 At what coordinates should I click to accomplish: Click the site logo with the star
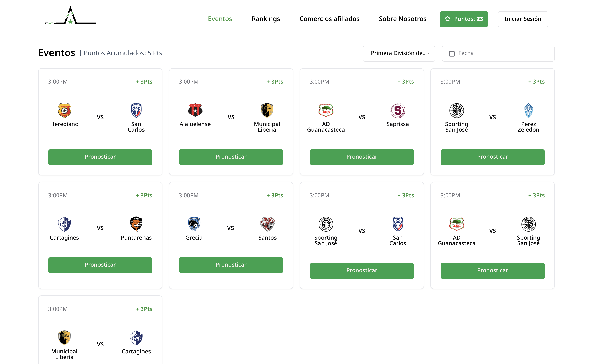coord(70,16)
